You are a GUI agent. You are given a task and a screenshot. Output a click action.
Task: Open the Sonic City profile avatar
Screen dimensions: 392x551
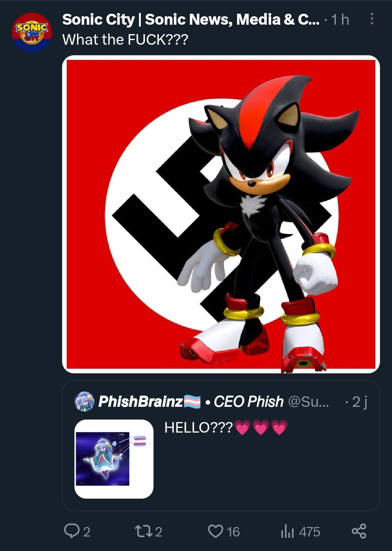[x=32, y=33]
